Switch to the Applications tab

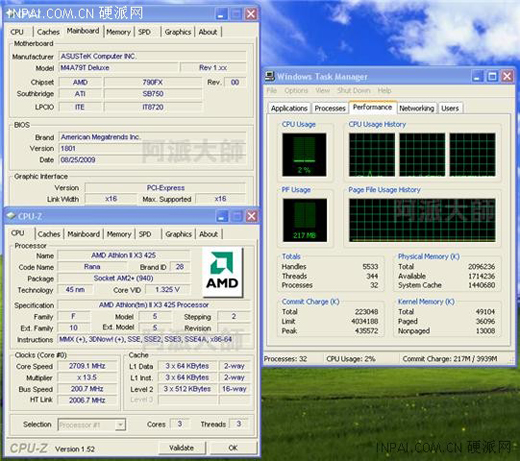tap(289, 108)
